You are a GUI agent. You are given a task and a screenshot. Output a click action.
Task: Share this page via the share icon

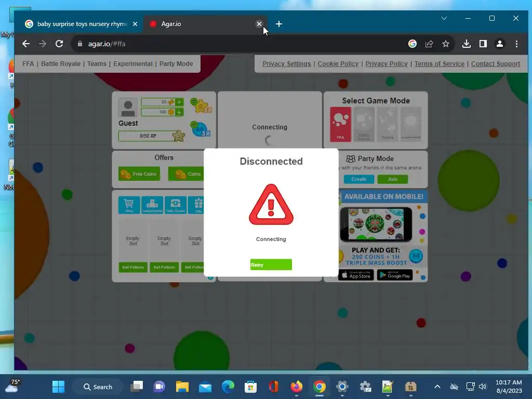429,44
